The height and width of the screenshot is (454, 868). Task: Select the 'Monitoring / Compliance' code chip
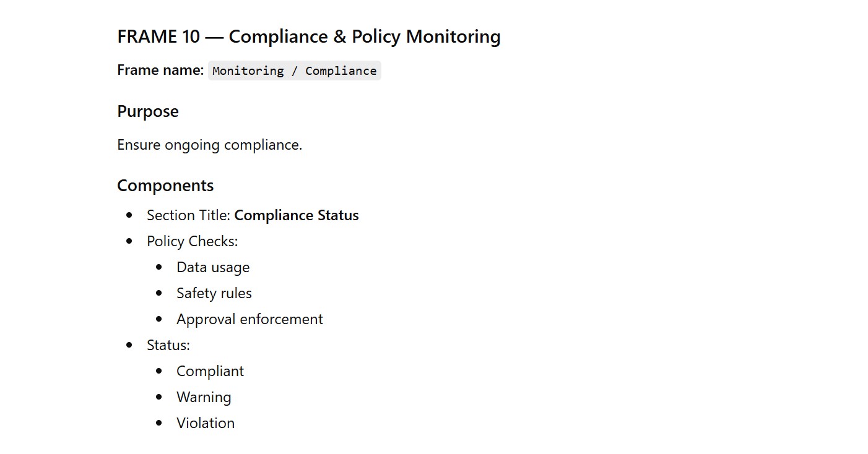[x=294, y=71]
